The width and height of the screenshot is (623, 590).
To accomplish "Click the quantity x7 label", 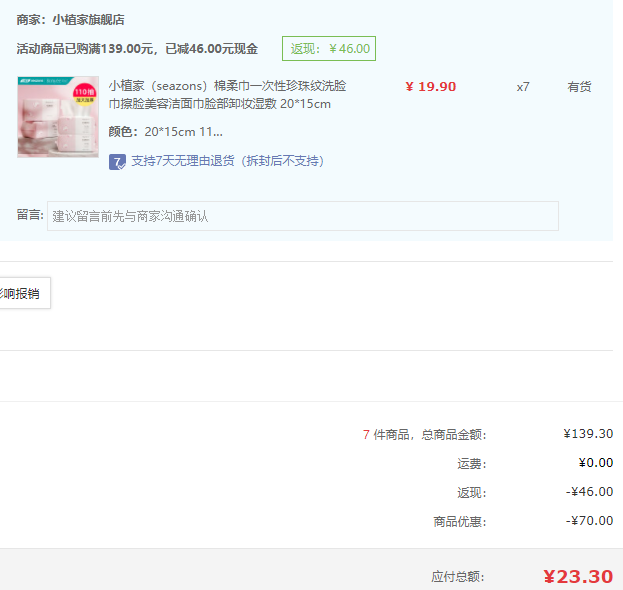I will pos(523,87).
